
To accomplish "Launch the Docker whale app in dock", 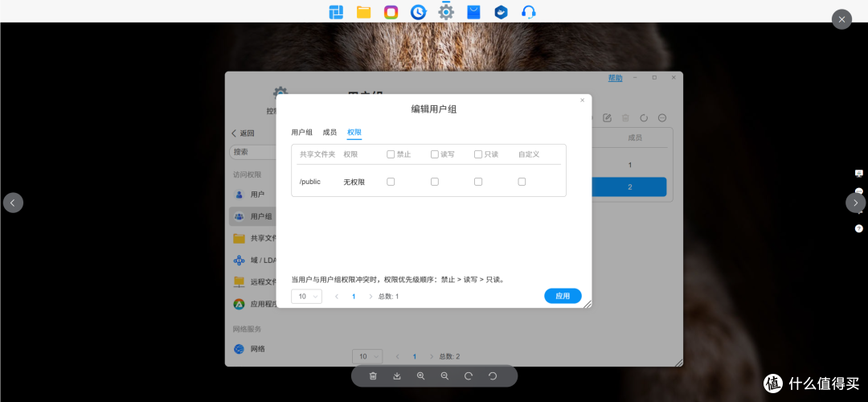I will [501, 11].
